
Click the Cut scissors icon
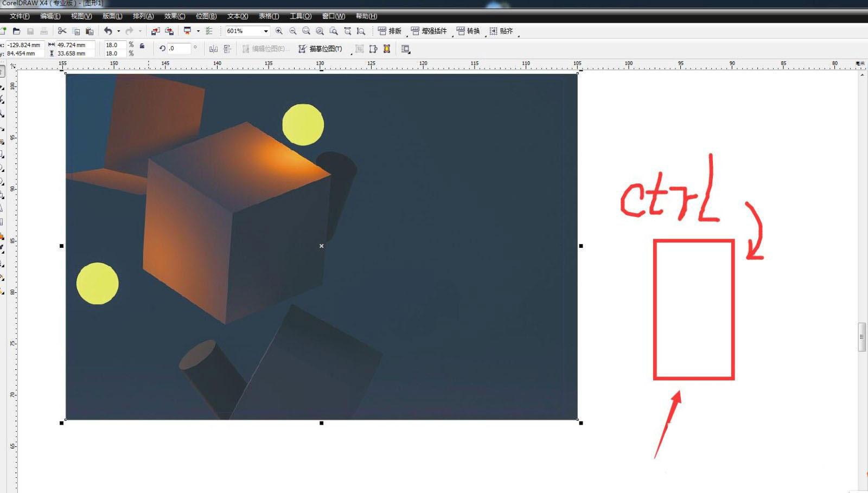click(62, 31)
